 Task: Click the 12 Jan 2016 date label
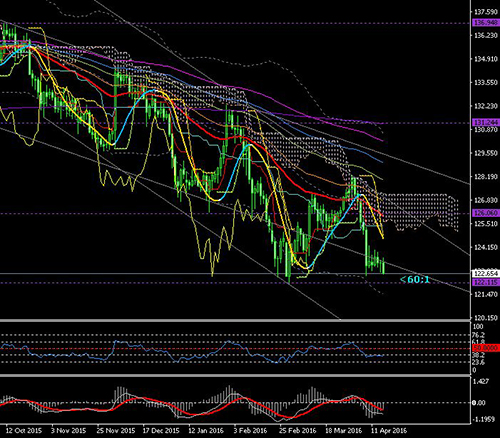206,430
